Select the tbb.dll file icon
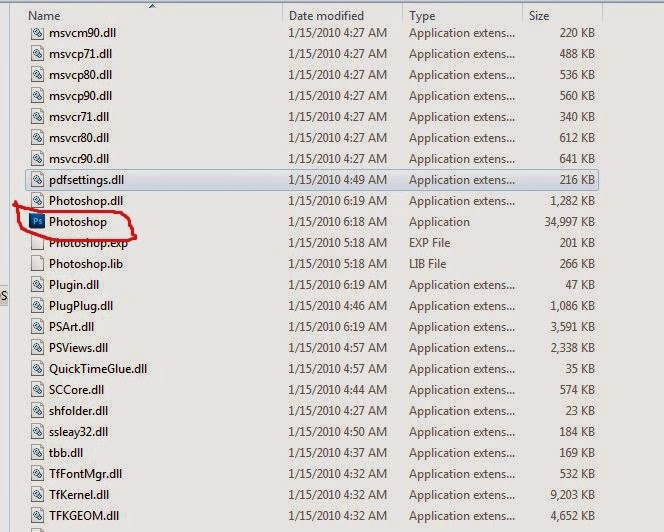The height and width of the screenshot is (532, 664). (x=37, y=453)
